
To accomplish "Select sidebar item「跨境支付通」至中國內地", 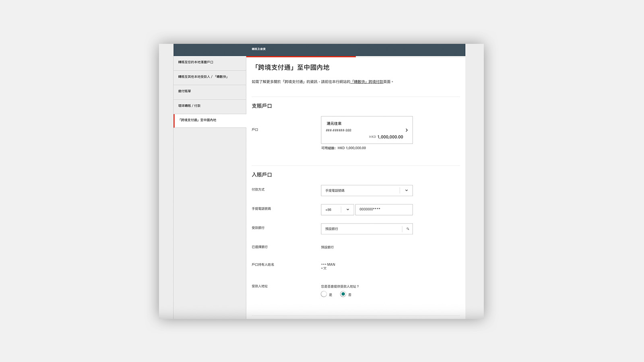I will (210, 121).
